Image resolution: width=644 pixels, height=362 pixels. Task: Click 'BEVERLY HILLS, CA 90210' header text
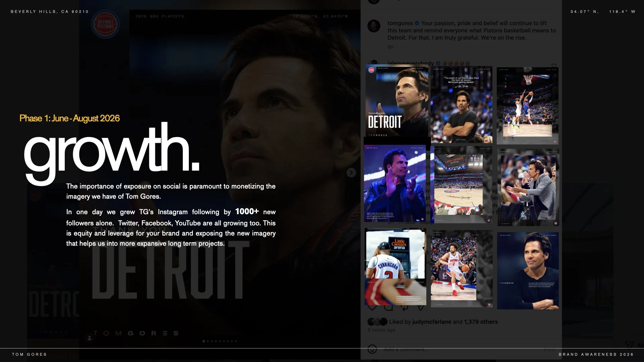(50, 12)
